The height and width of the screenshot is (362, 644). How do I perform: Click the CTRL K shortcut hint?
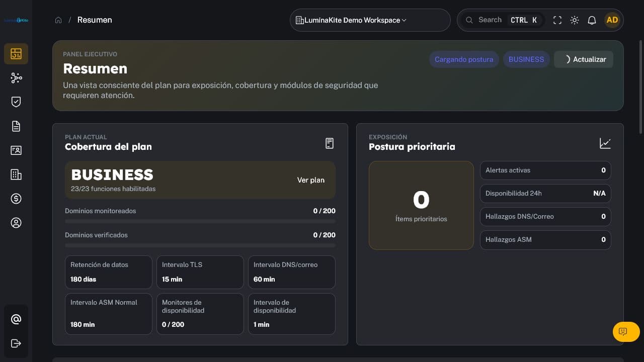[x=524, y=20]
